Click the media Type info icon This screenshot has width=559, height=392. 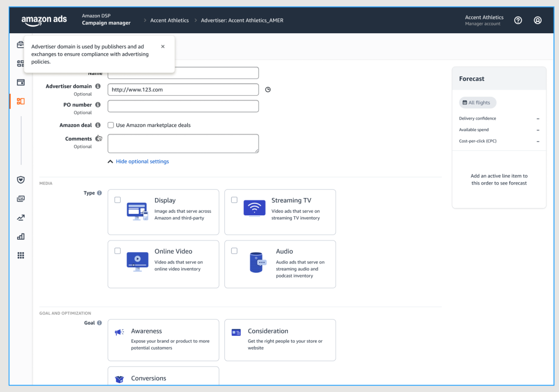[x=99, y=193]
